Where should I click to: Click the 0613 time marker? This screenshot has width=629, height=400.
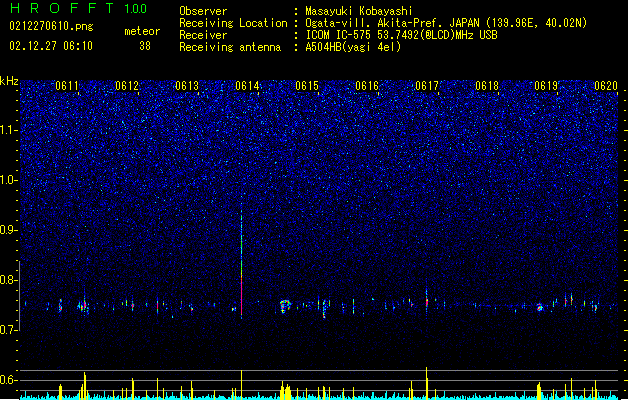tap(187, 86)
